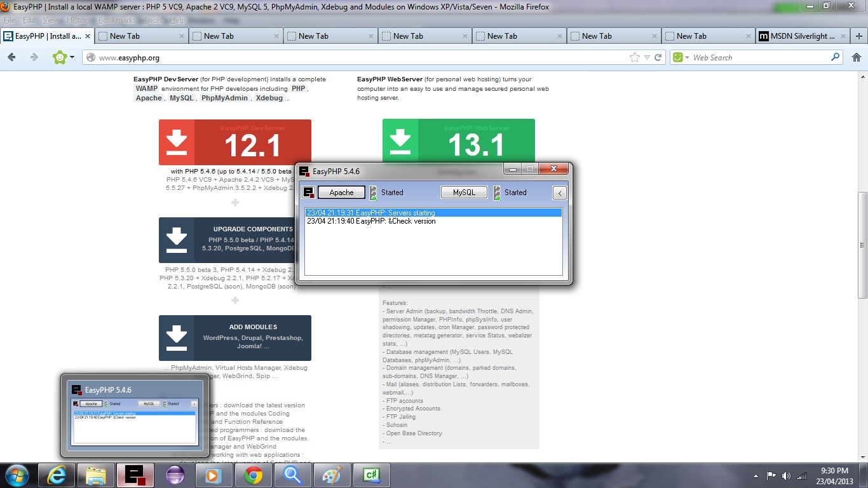Close the EasyPHP 5.4.6 window
The width and height of the screenshot is (868, 488).
553,168
